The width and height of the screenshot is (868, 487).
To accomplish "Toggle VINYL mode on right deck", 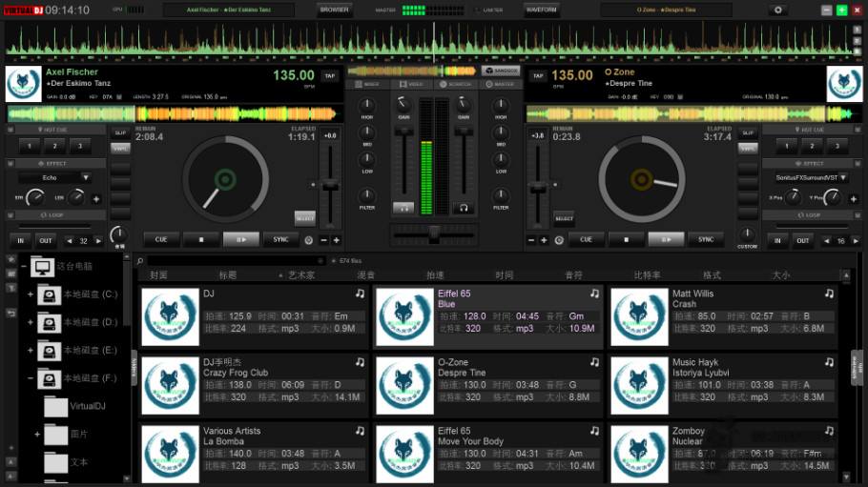I will [748, 149].
